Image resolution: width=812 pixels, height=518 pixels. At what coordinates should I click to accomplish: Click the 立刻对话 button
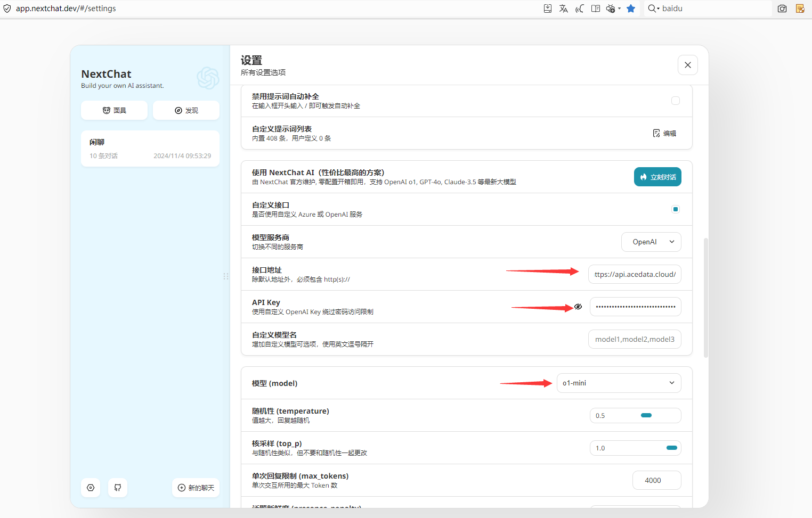657,177
